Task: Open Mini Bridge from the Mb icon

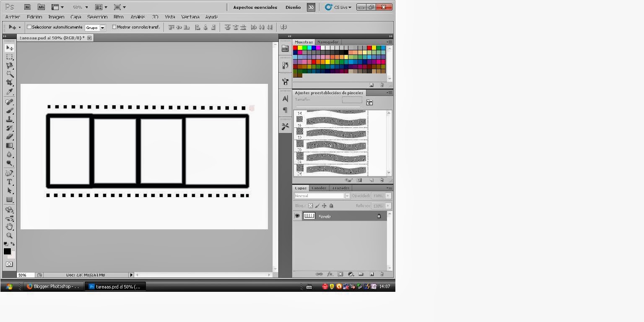Action: coord(41,7)
